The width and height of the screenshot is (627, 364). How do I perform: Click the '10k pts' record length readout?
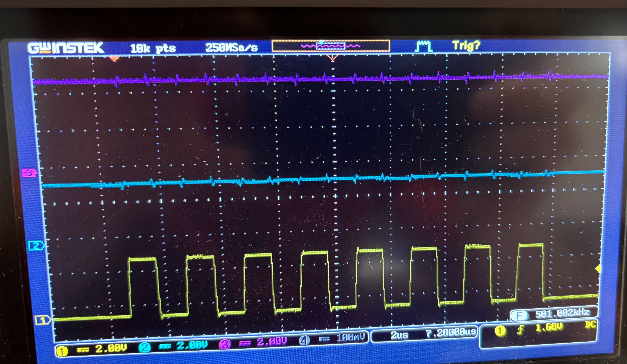click(153, 48)
